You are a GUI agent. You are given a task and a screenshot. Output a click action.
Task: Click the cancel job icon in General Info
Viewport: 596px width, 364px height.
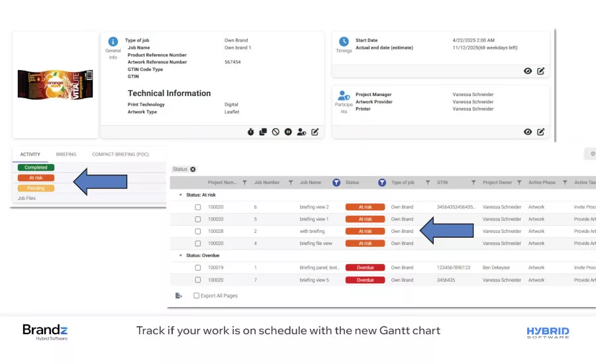tap(275, 132)
